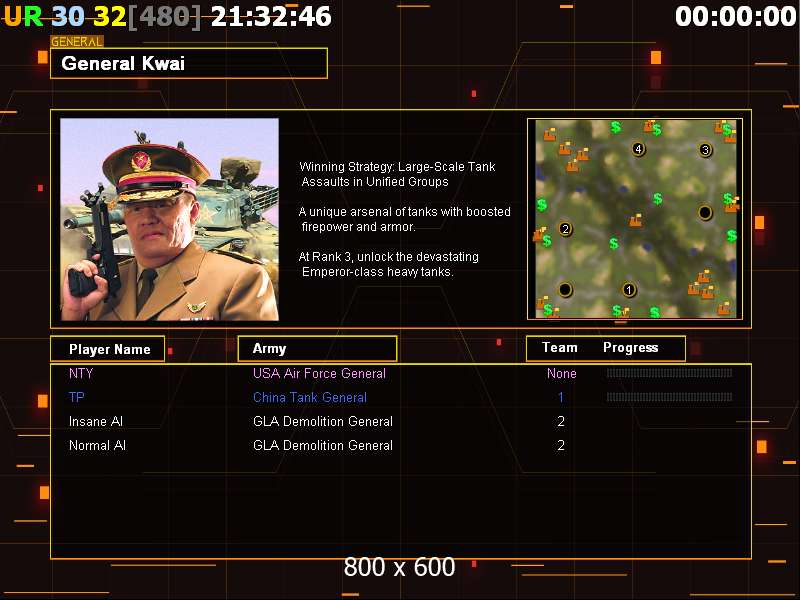Click start position marker 1 on minimap

coord(629,290)
